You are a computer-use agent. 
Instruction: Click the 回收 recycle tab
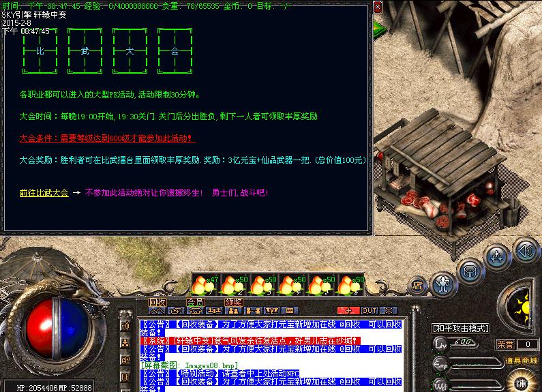click(x=157, y=302)
